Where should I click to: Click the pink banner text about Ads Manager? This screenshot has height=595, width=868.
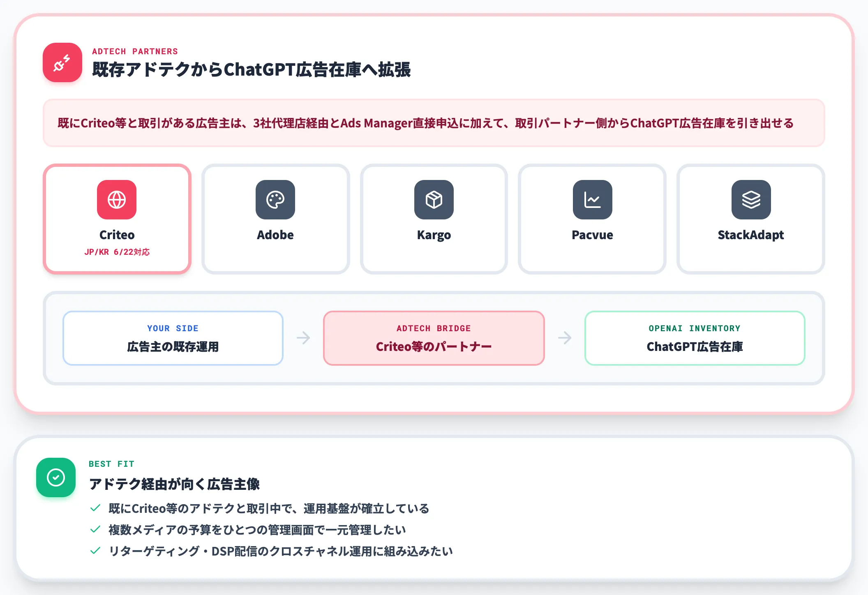(426, 123)
